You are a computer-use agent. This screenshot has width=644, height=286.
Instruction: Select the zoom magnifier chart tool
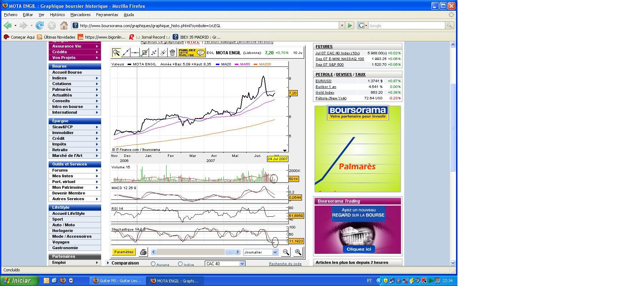[x=116, y=53]
